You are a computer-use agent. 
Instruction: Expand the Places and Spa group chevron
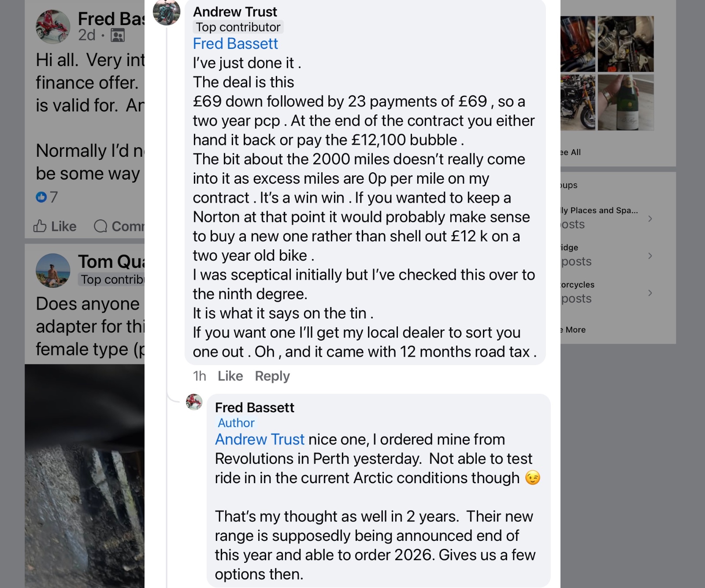coord(650,218)
